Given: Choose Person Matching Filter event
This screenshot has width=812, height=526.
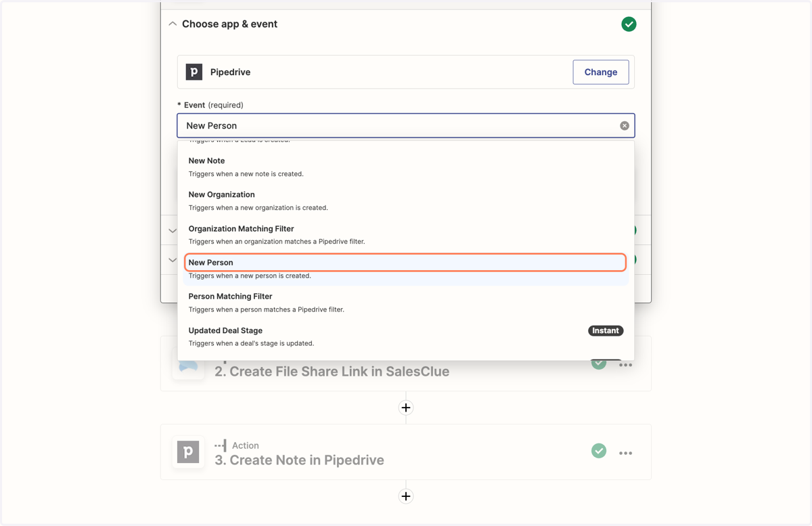Looking at the screenshot, I should tap(406, 303).
